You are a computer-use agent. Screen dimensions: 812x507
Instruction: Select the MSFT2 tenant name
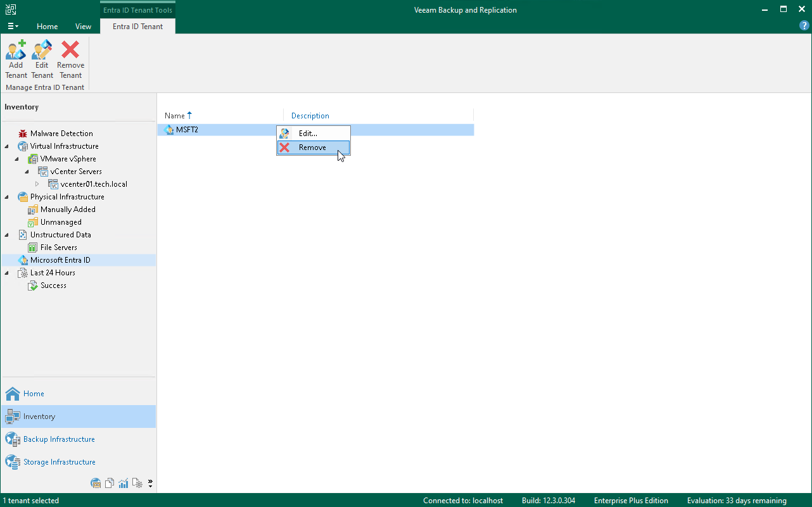coord(187,130)
